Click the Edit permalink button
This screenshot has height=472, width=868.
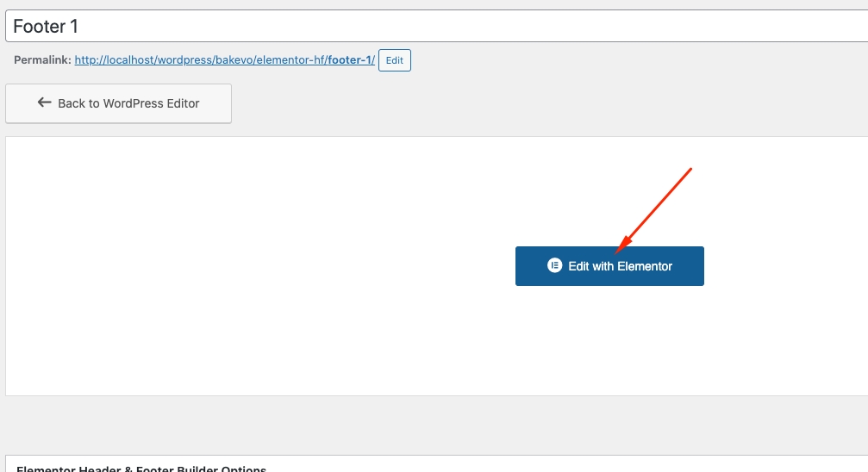(x=395, y=60)
